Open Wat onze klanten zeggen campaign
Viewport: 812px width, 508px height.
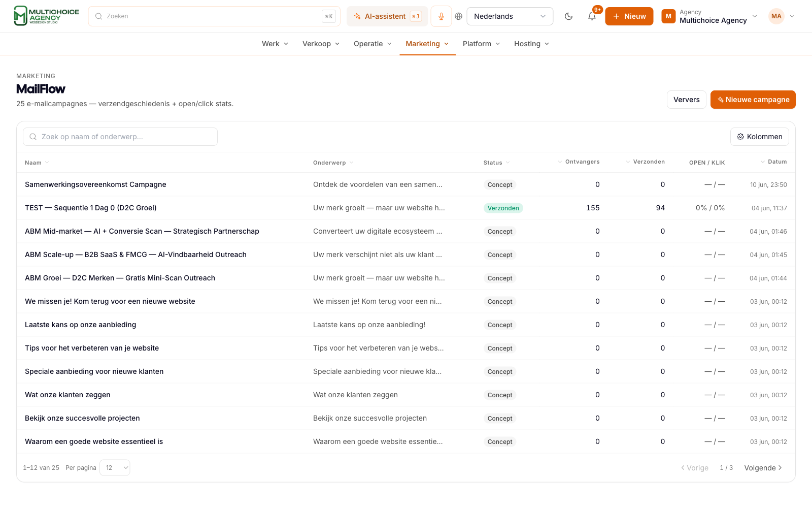tap(67, 395)
